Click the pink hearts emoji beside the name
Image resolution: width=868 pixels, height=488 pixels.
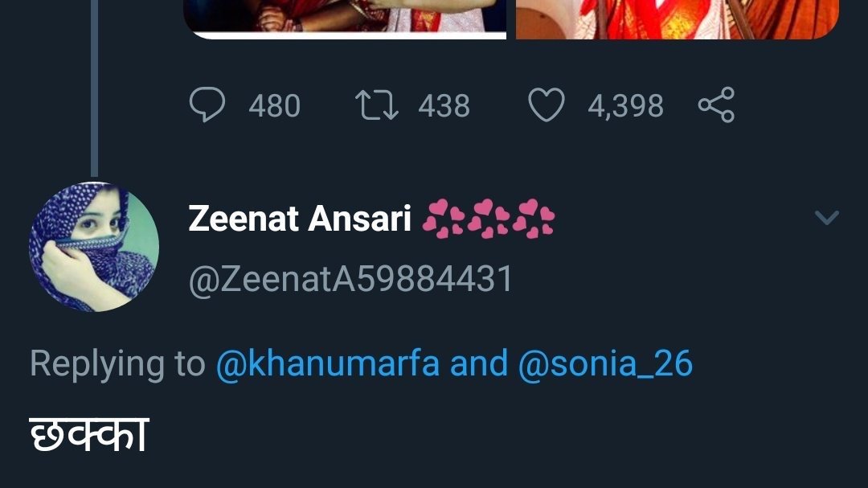coord(488,219)
